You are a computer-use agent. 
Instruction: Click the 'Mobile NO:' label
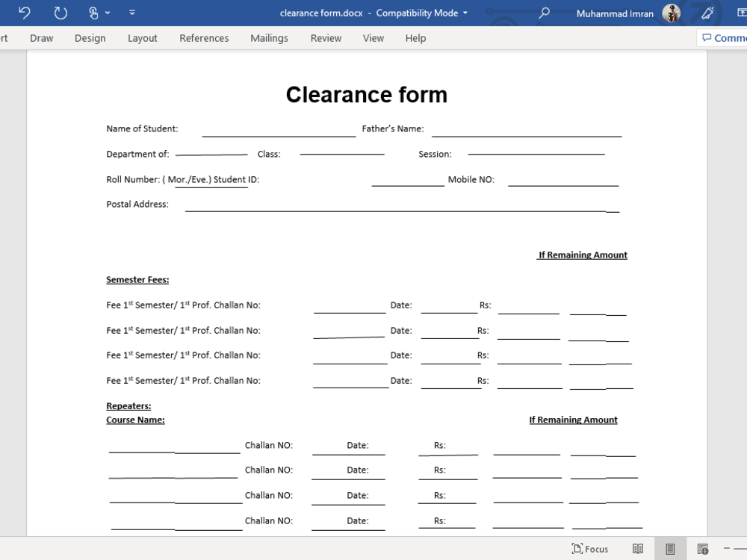(x=471, y=179)
